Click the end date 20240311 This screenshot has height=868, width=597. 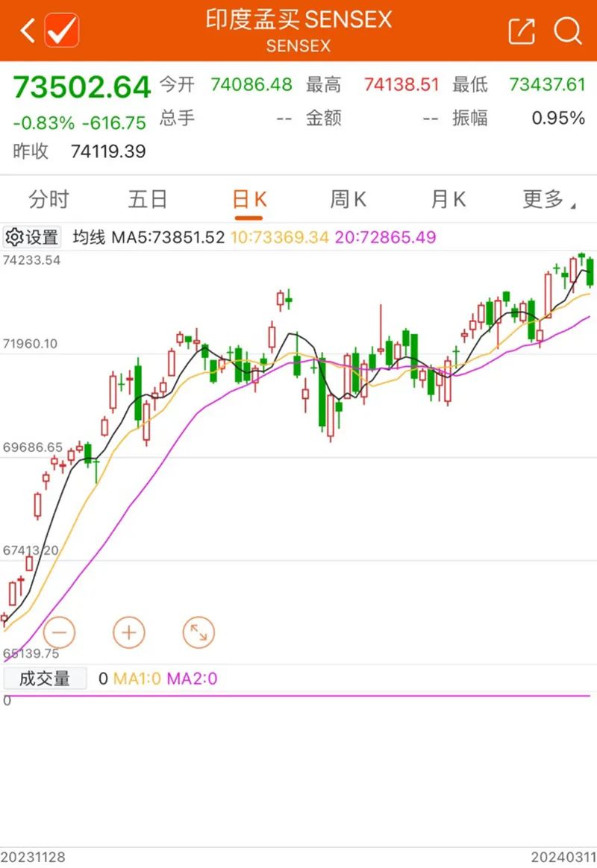coord(563,857)
